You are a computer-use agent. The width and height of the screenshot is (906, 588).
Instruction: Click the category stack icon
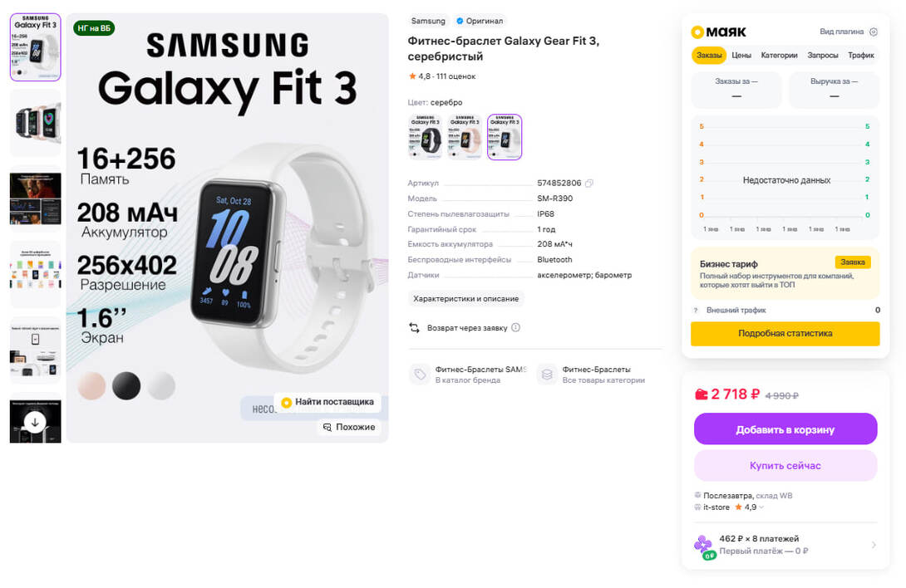pyautogui.click(x=547, y=375)
